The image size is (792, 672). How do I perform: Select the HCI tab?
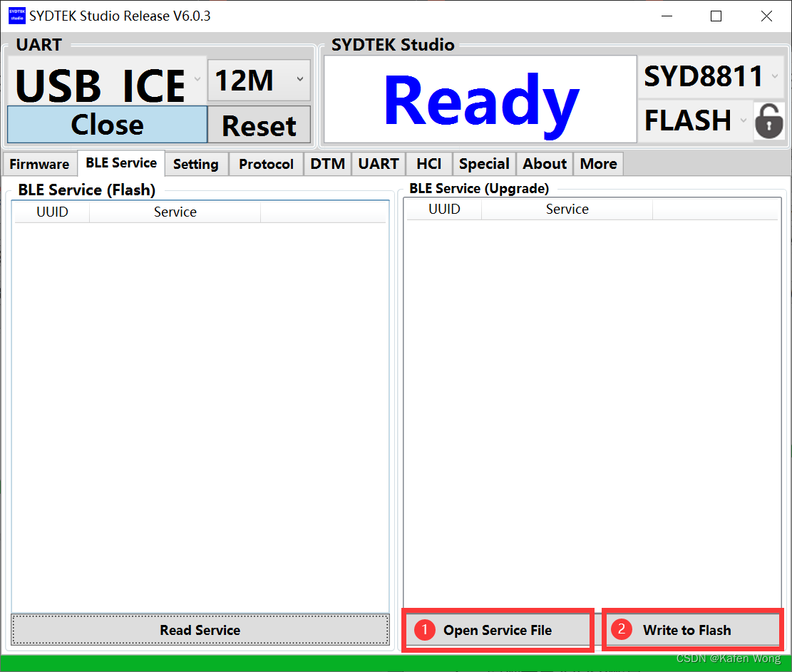tap(428, 164)
